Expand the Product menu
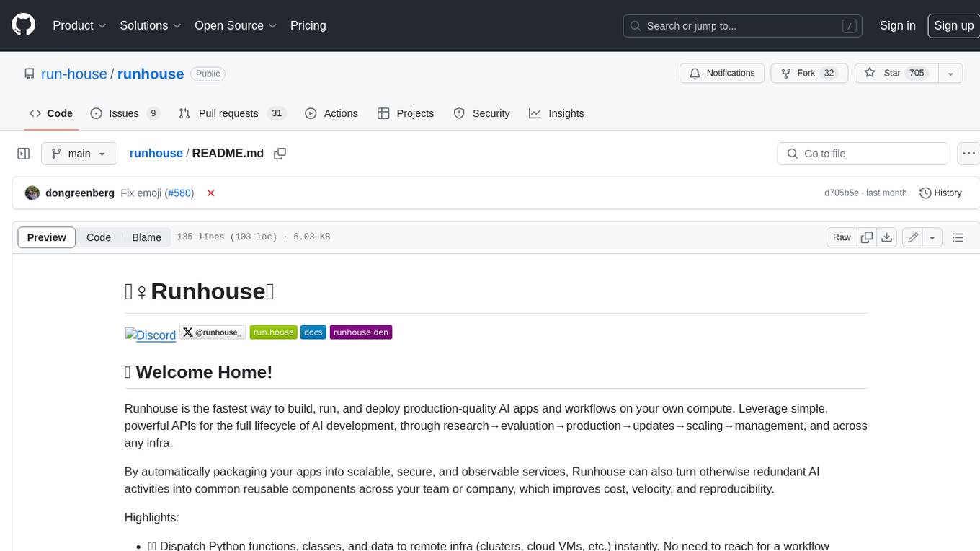 (x=79, y=25)
